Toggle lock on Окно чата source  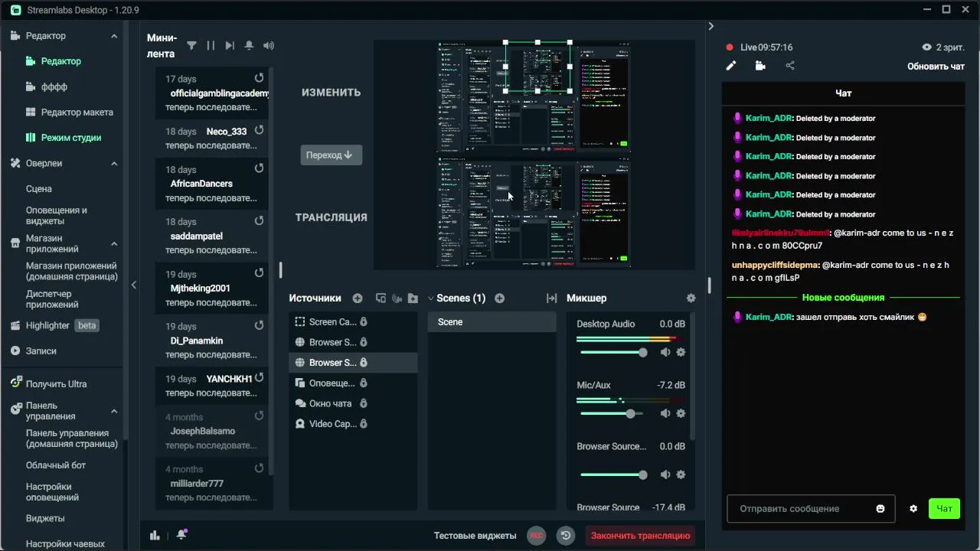(x=364, y=403)
